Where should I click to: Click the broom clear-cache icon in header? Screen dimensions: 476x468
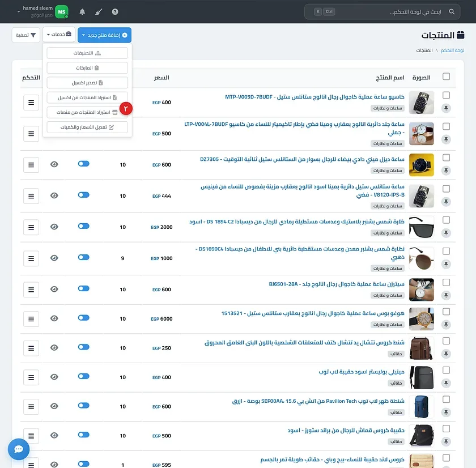(99, 12)
